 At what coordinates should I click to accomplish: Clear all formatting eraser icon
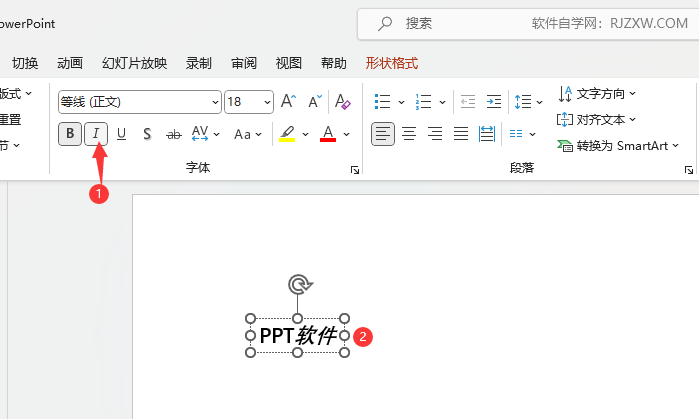pos(342,102)
